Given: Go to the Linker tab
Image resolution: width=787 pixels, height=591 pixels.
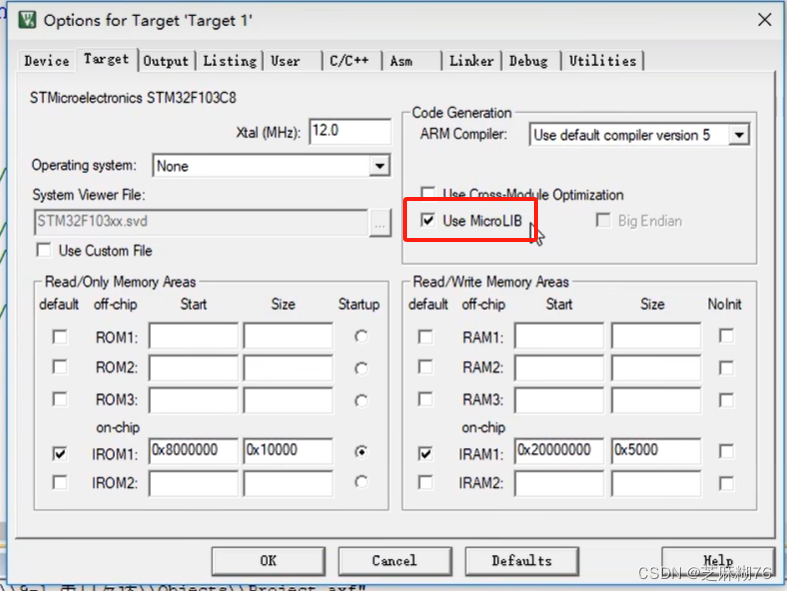Looking at the screenshot, I should click(x=471, y=61).
